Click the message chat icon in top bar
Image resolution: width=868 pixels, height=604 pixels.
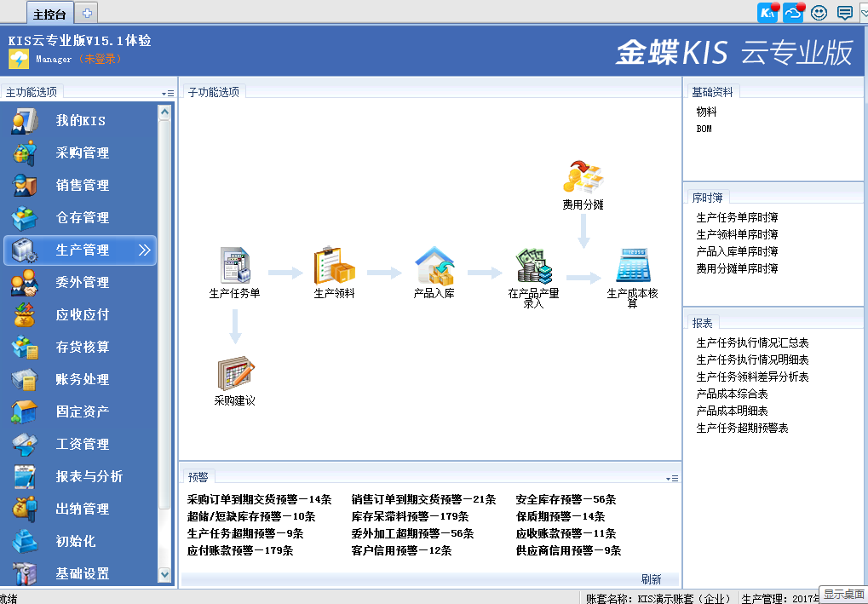point(845,13)
